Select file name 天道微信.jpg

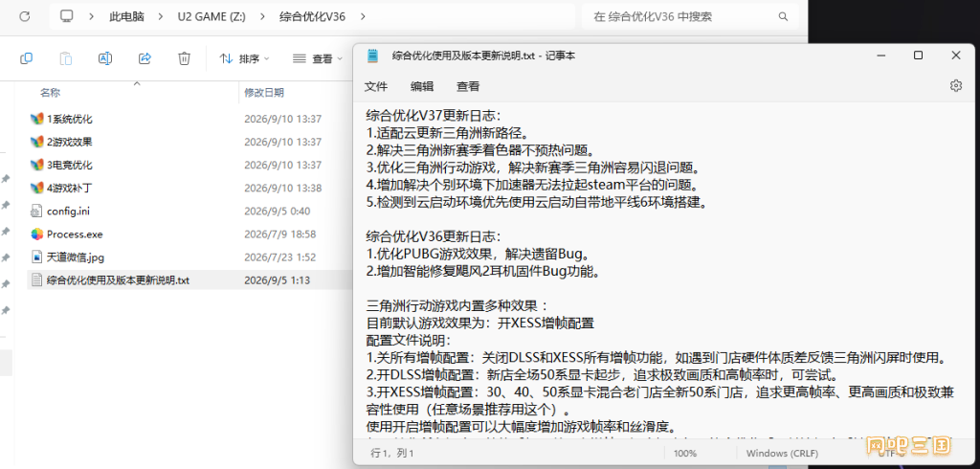click(75, 257)
